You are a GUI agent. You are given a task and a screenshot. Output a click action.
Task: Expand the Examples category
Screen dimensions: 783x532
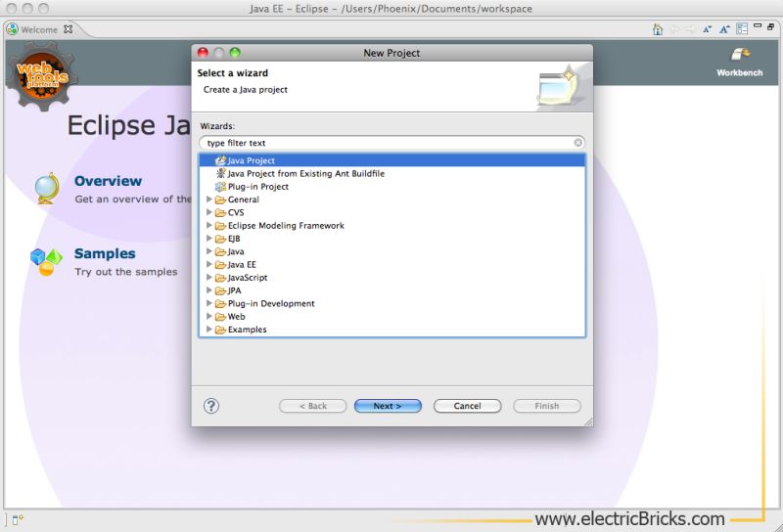pos(209,329)
